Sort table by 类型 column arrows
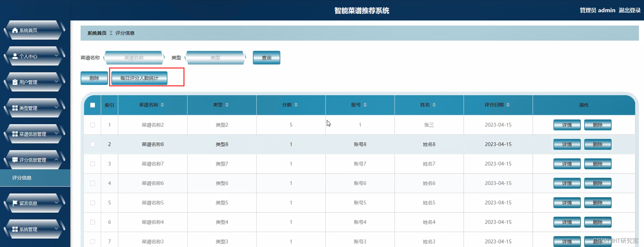 click(x=227, y=105)
